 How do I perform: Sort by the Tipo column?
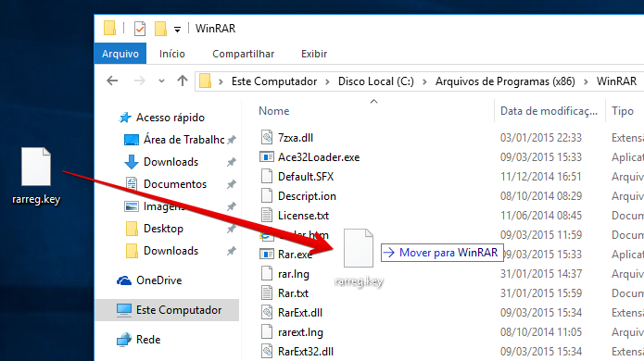point(623,111)
